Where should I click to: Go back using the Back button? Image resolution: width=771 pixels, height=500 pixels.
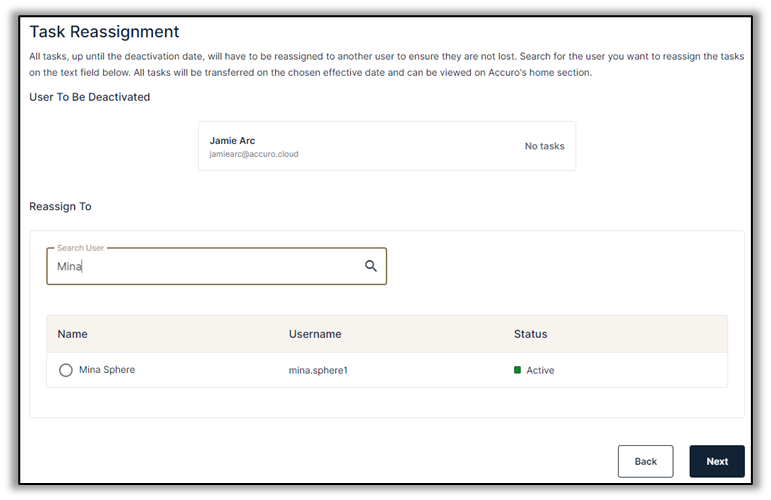click(x=645, y=461)
